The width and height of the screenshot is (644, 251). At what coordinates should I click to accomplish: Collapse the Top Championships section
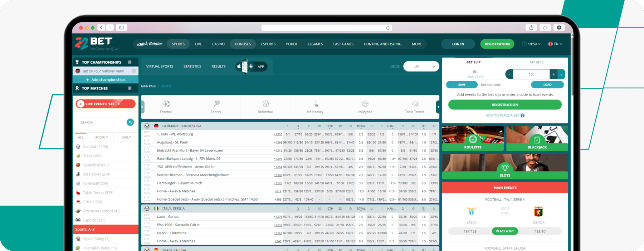pyautogui.click(x=130, y=62)
